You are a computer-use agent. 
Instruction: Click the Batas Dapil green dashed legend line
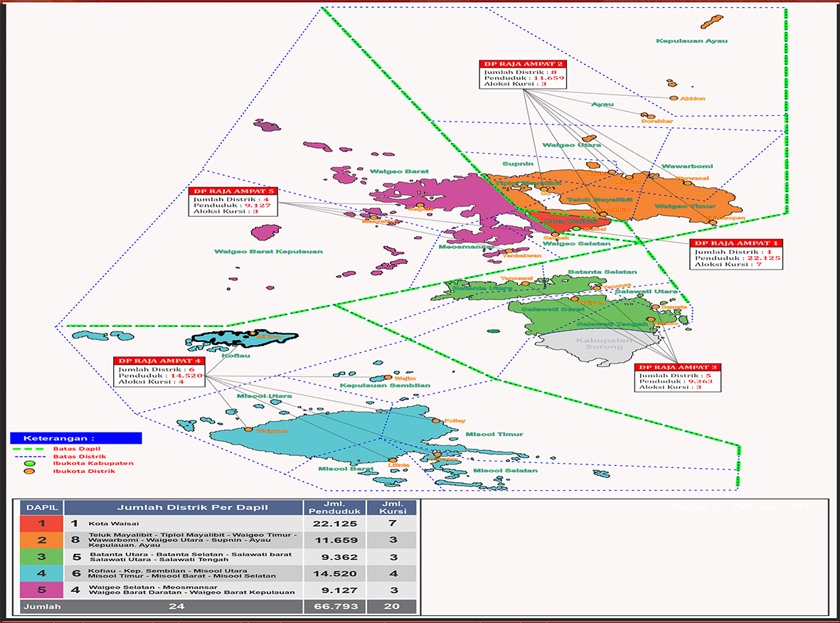click(x=30, y=449)
